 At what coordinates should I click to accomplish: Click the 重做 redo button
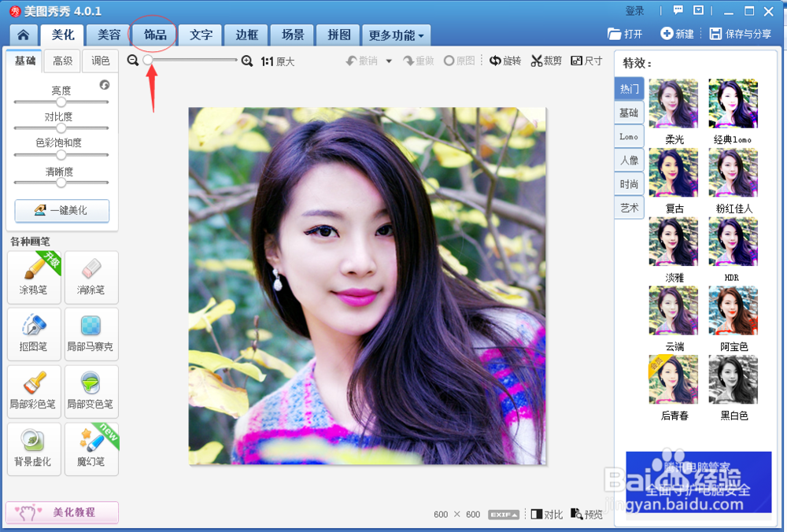coord(419,61)
